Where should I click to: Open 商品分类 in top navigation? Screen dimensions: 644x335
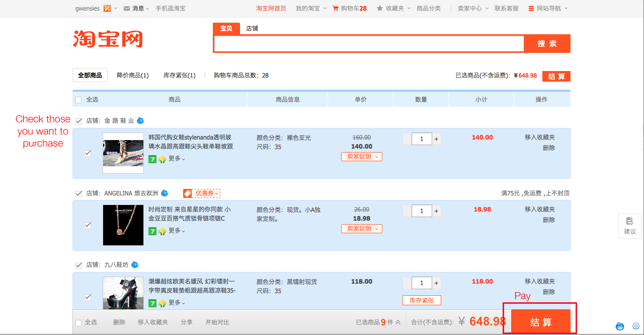click(x=429, y=9)
